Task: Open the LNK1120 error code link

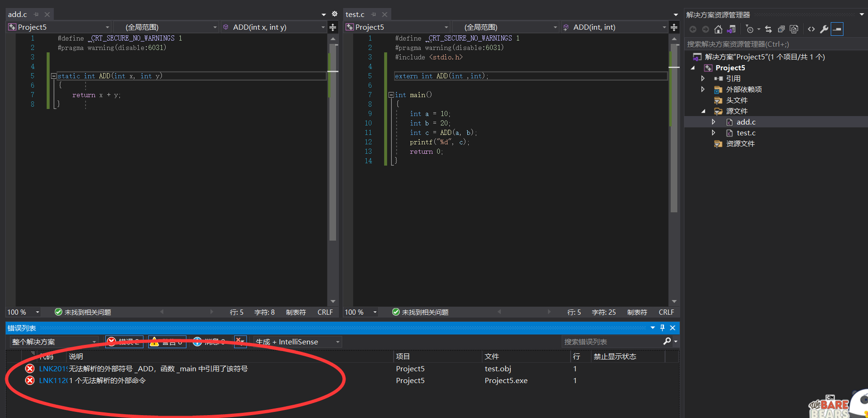Action: 53,380
